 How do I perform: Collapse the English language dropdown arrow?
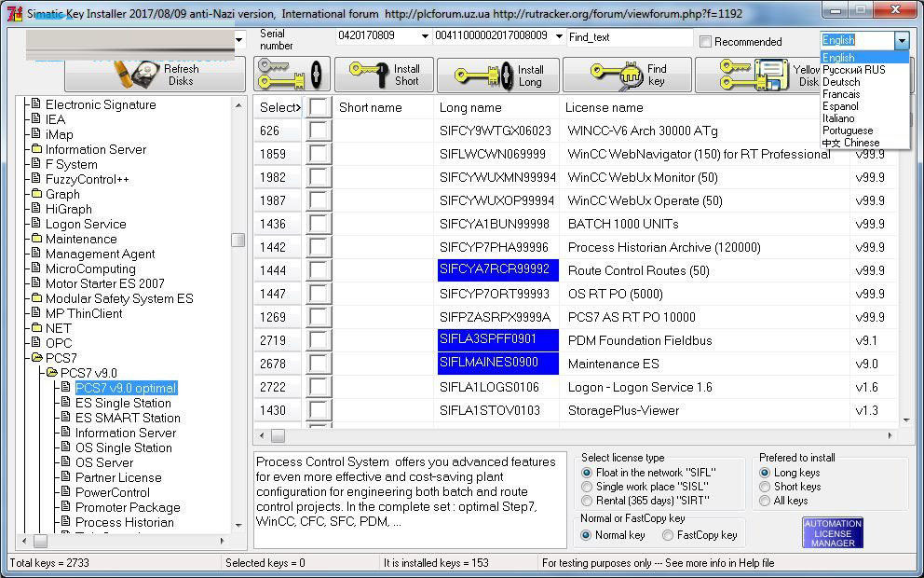coord(901,40)
